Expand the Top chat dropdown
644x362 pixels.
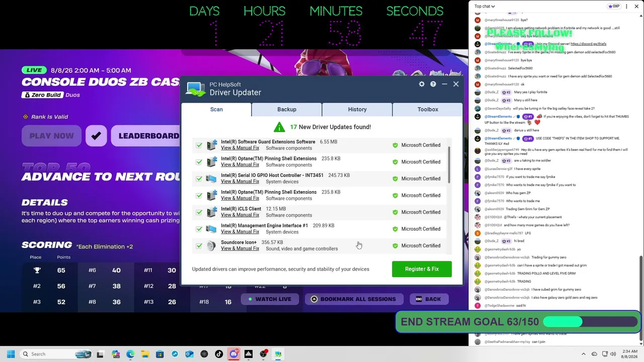(x=485, y=7)
